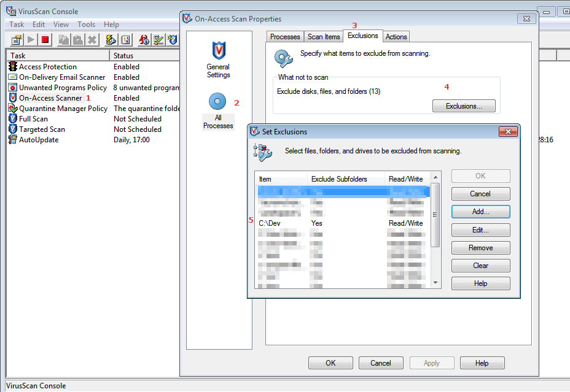570x392 pixels.
Task: Click '8 unwanted program' status text
Action: tap(146, 88)
